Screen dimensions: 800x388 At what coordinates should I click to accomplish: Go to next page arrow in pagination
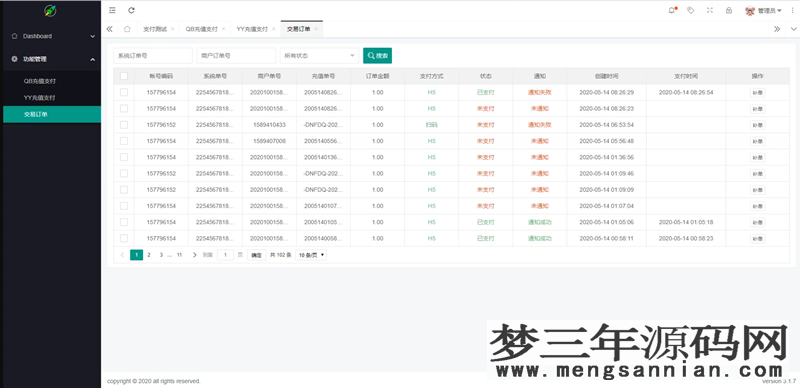tap(194, 255)
